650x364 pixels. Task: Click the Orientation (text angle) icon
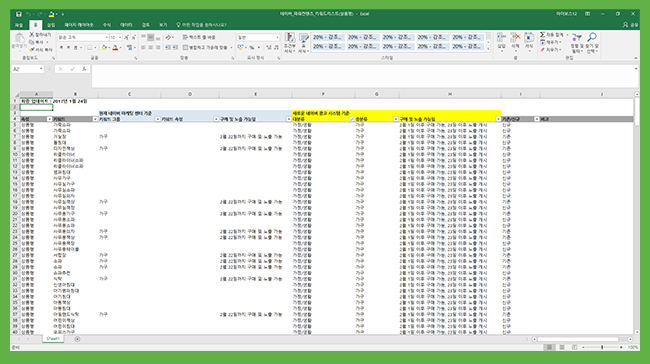[168, 37]
